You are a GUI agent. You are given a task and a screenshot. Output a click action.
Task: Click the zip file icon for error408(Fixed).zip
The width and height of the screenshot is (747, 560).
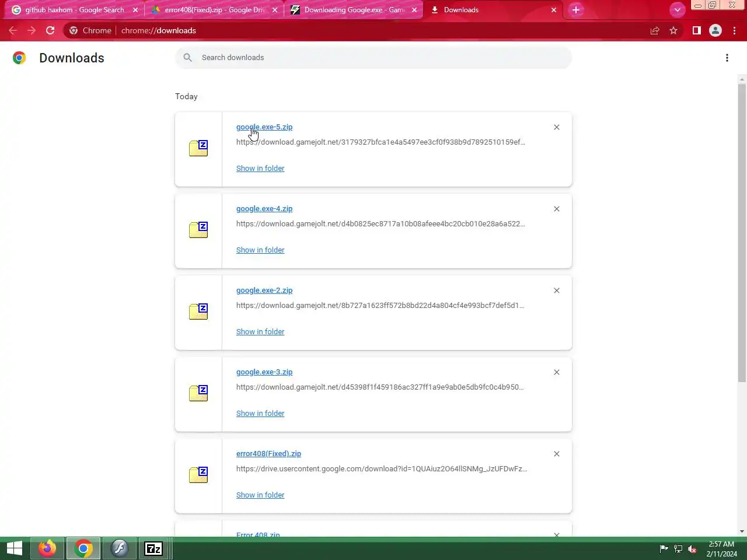(x=198, y=475)
